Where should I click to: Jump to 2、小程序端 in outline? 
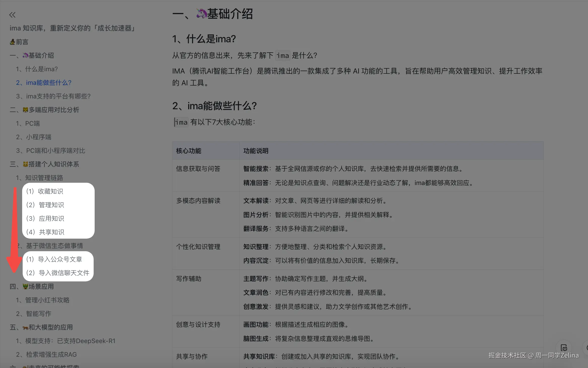[x=34, y=137]
